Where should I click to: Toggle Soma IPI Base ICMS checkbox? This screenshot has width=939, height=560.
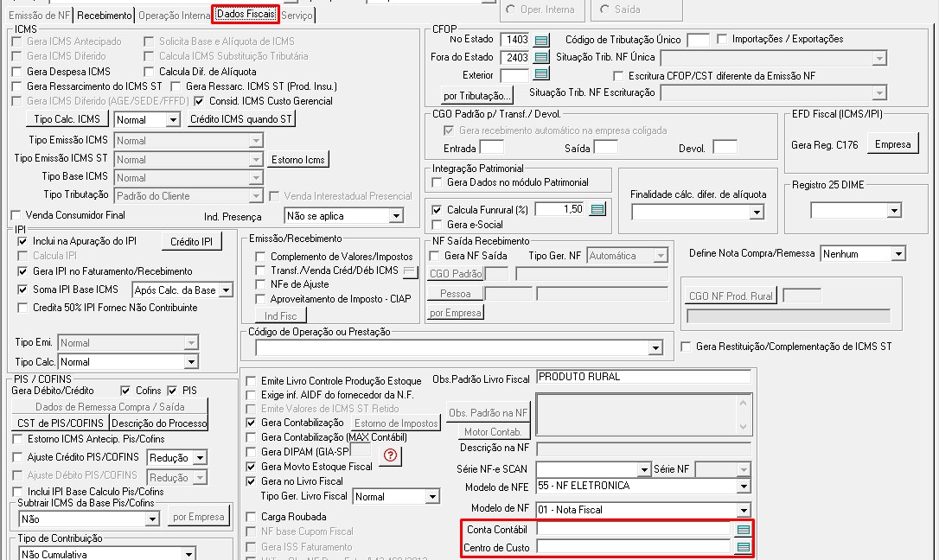point(22,290)
